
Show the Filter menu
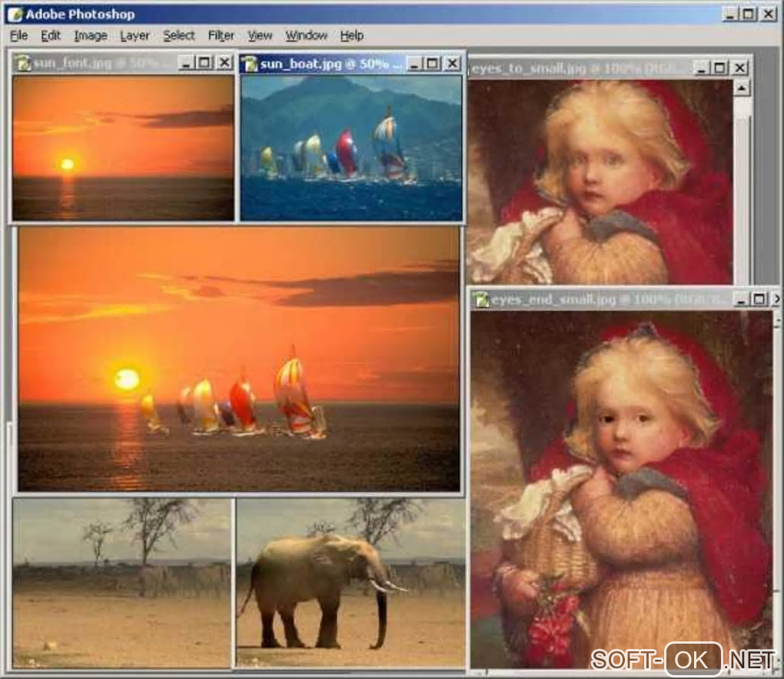coord(221,35)
